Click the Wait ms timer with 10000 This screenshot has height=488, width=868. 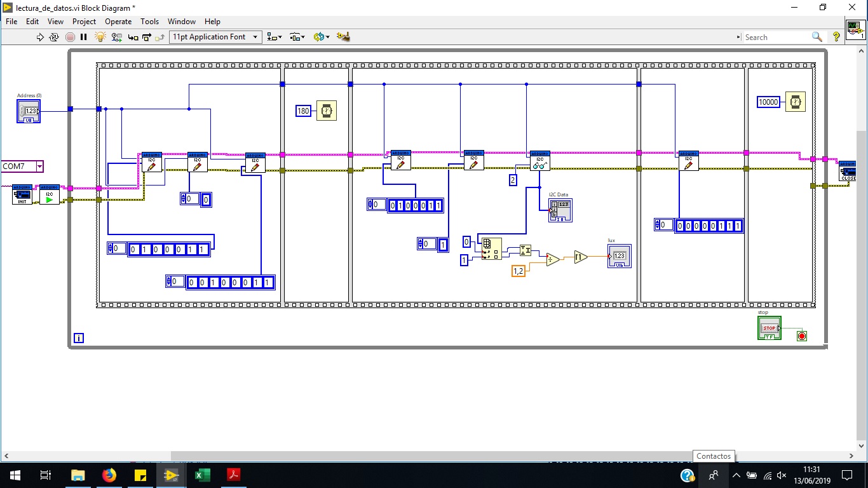[x=796, y=102]
